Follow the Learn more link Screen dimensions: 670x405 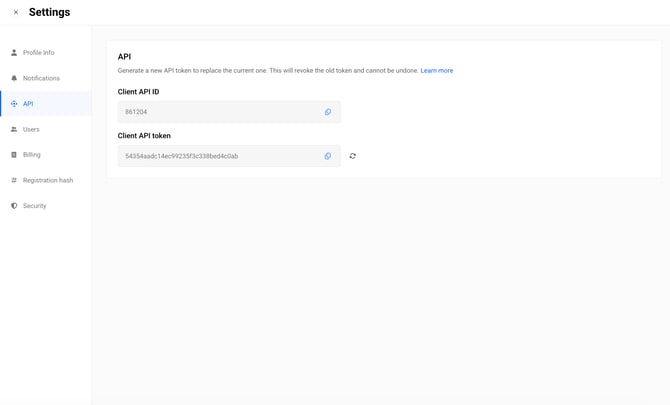click(437, 70)
